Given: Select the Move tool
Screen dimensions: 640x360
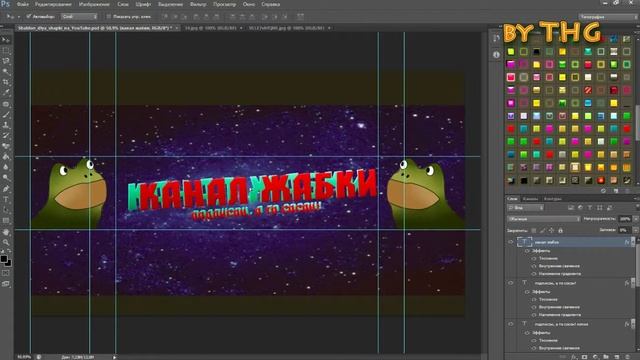Looking at the screenshot, I should pyautogui.click(x=6, y=40).
